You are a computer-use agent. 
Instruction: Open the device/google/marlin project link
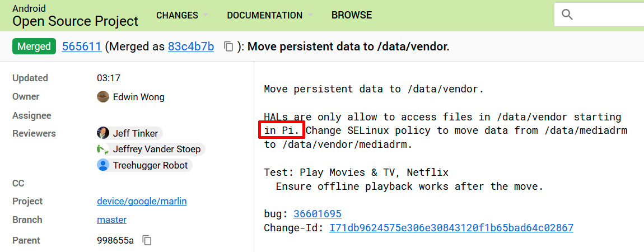(142, 202)
